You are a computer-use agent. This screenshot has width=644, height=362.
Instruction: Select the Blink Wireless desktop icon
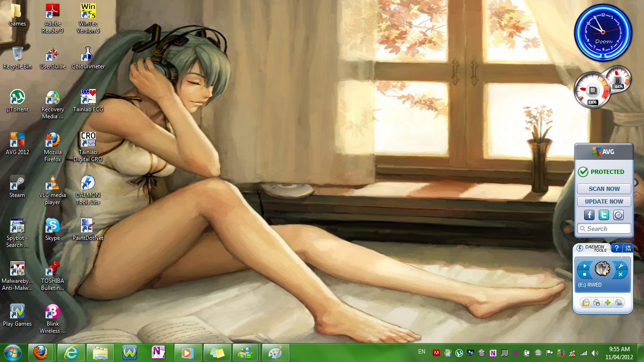(52, 319)
